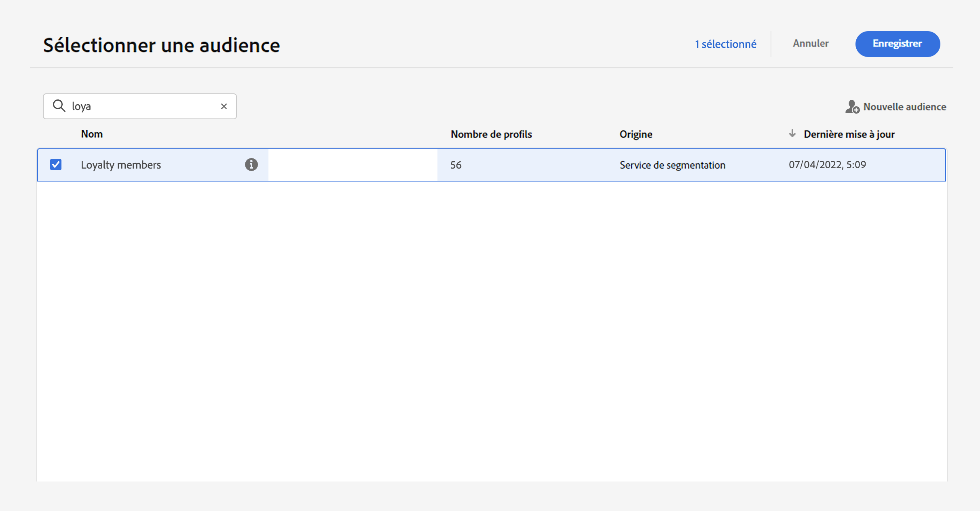980x511 pixels.
Task: Uncheck the Loyalty members checkbox
Action: [x=56, y=165]
